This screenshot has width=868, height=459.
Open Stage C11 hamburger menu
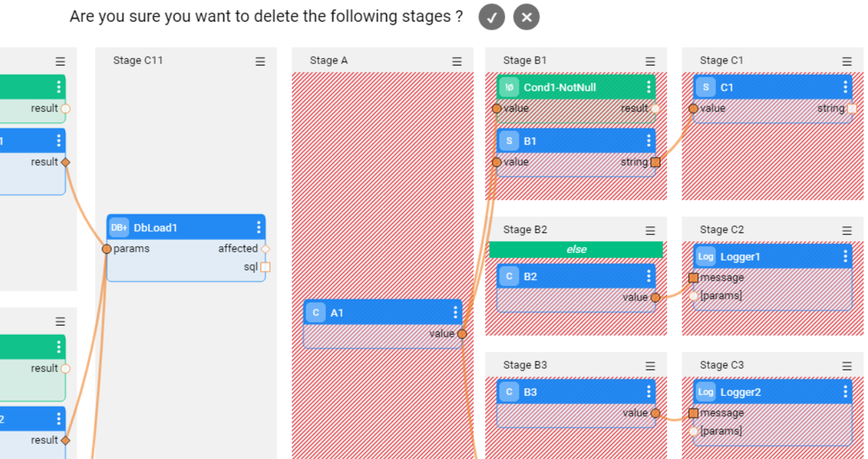coord(260,61)
